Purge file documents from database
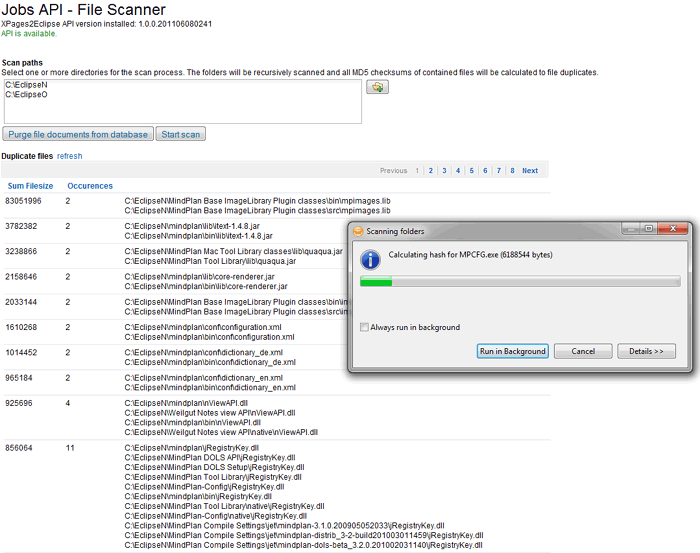The width and height of the screenshot is (700, 553). (x=77, y=134)
